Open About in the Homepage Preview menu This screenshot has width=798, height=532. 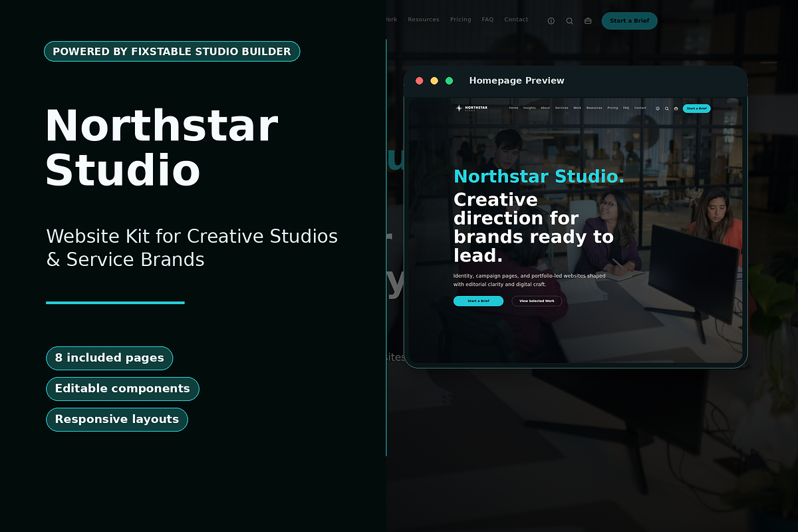[x=545, y=108]
